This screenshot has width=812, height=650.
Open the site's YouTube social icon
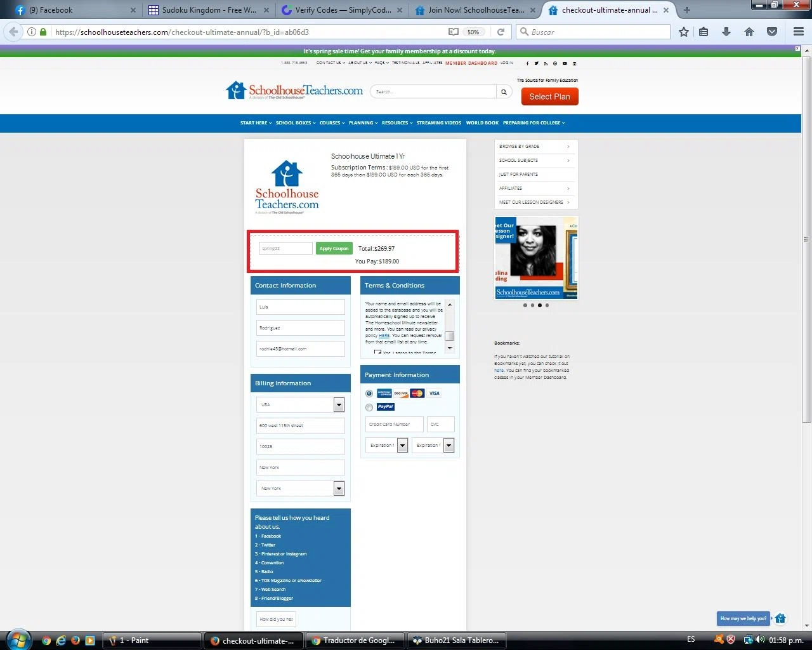(x=565, y=63)
